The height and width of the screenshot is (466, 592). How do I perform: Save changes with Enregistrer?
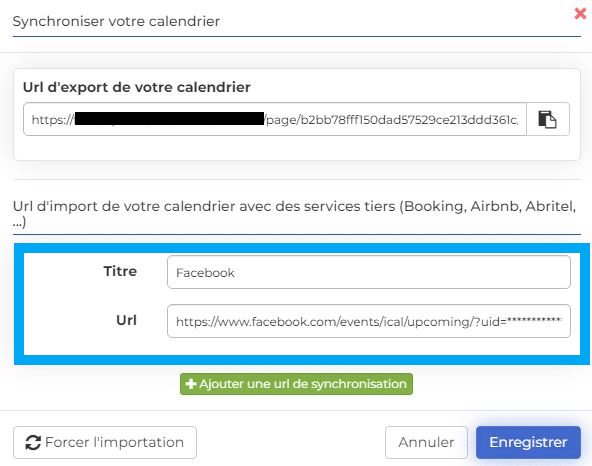pyautogui.click(x=528, y=443)
